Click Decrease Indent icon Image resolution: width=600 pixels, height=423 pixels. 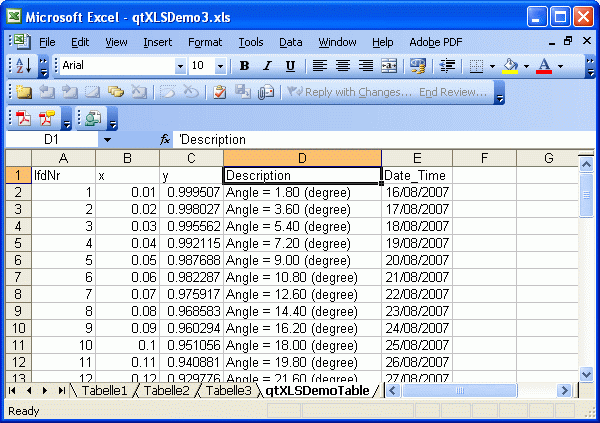click(447, 66)
